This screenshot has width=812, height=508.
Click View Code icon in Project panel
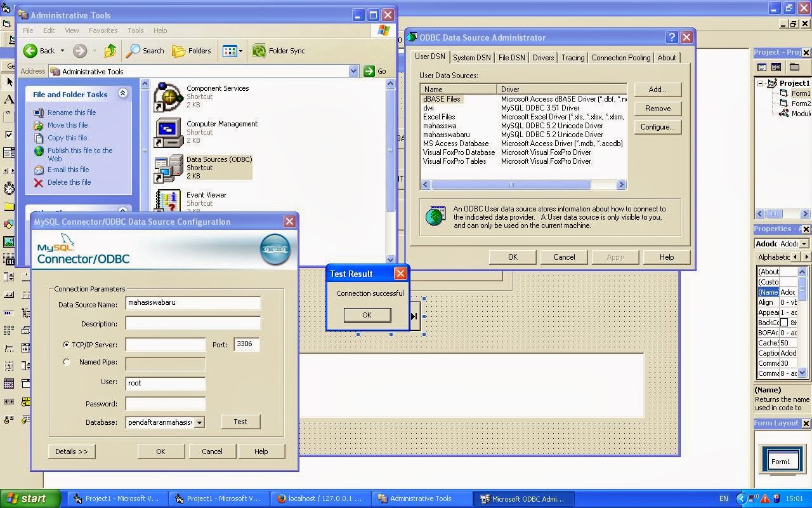(762, 67)
